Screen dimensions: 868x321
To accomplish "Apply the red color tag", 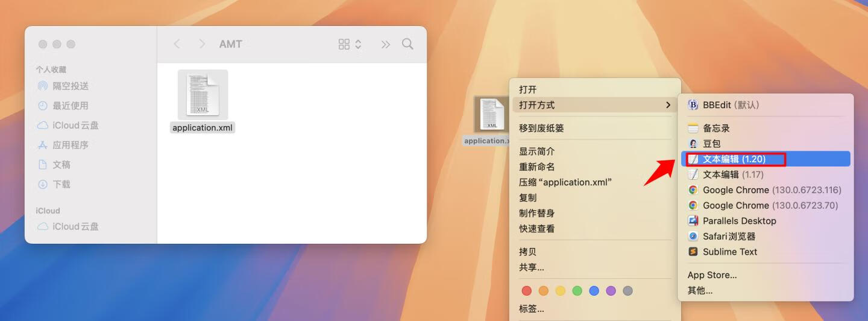I will coord(527,291).
